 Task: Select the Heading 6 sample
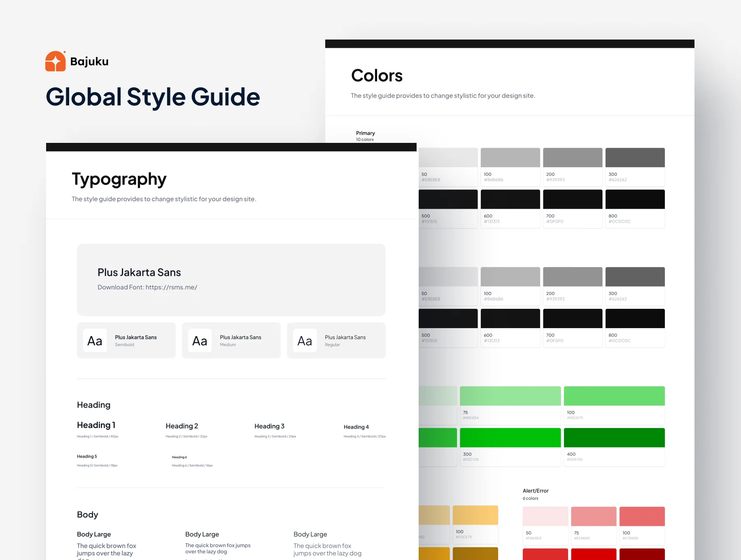pyautogui.click(x=179, y=457)
